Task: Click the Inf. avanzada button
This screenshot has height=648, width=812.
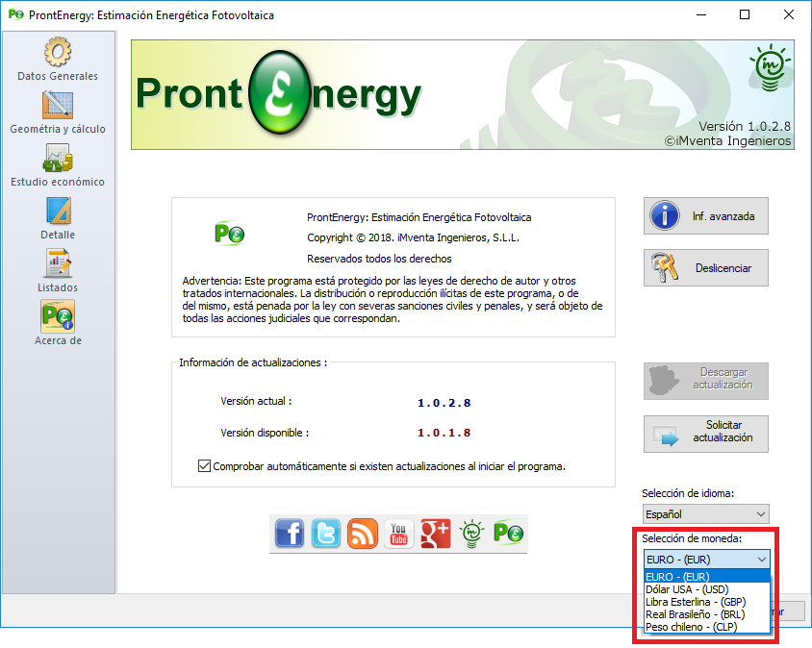Action: [x=706, y=215]
